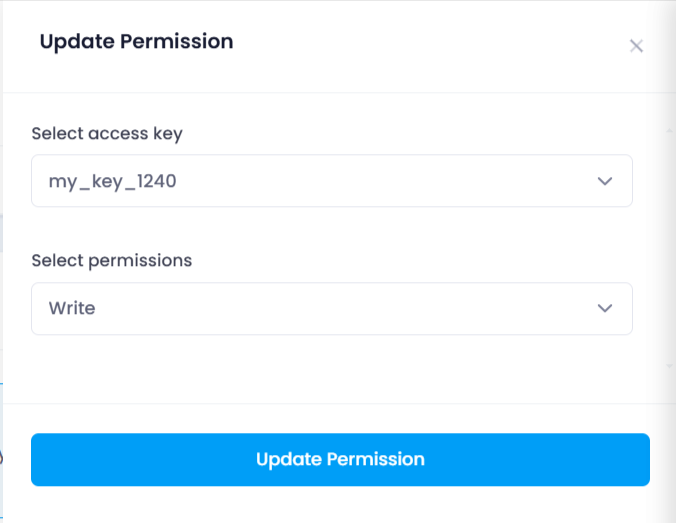
Task: Open the Select permissions dropdown
Action: click(x=332, y=308)
